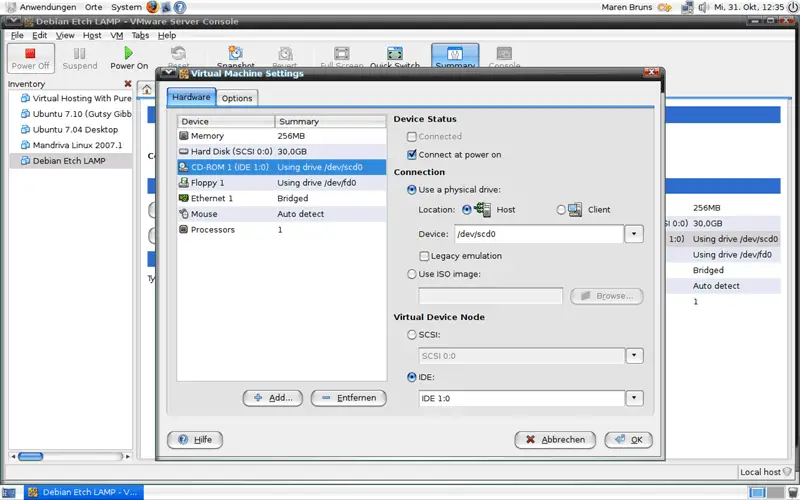Open the Help menu in console
800x500 pixels.
[x=167, y=35]
